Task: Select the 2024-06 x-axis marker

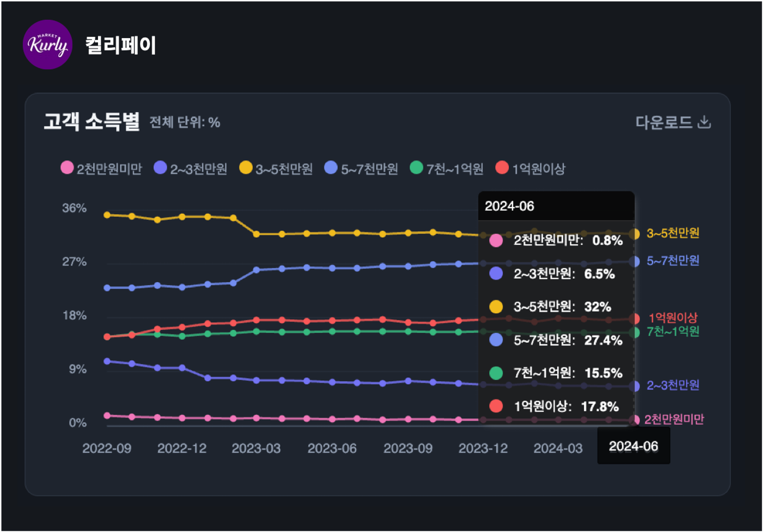Action: (633, 446)
